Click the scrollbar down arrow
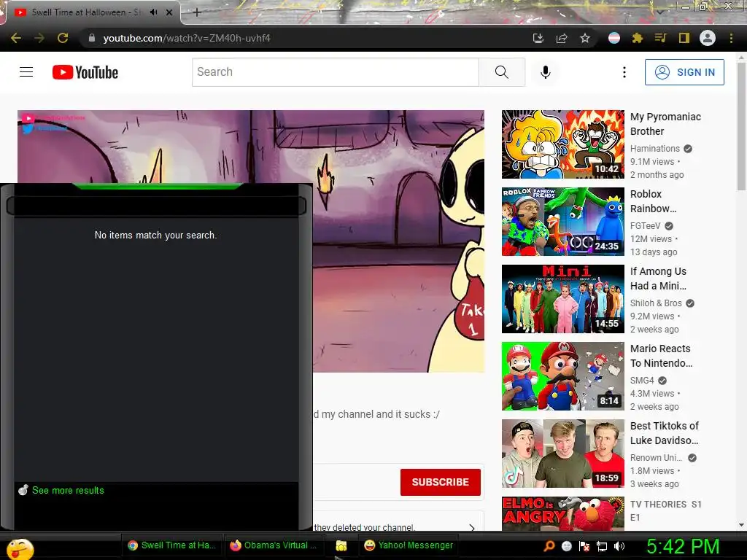The height and width of the screenshot is (560, 747). tap(741, 525)
